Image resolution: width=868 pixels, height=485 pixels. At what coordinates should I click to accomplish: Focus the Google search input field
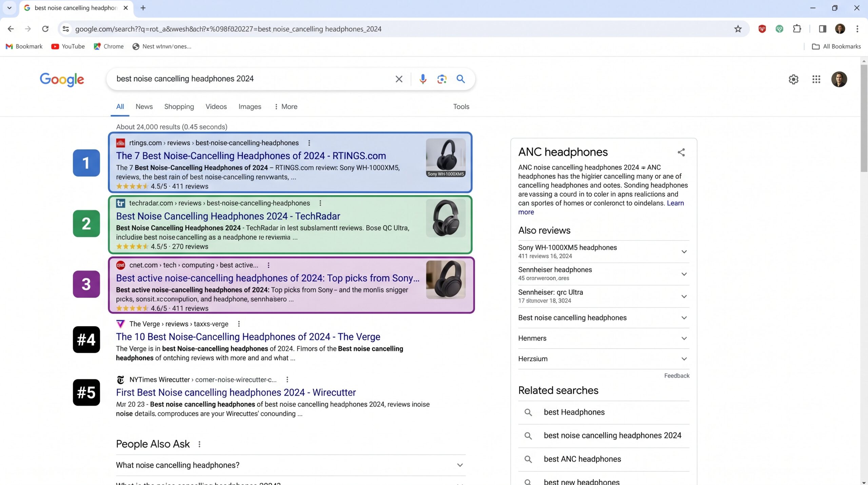tap(253, 79)
